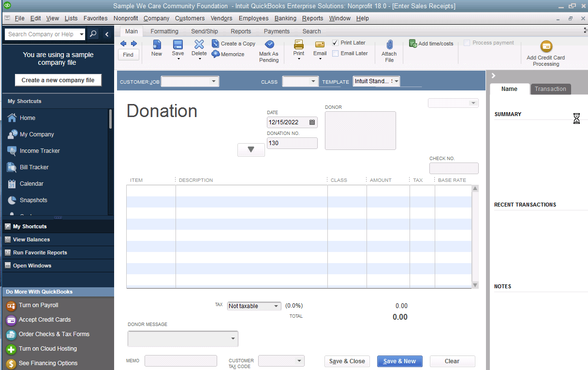The height and width of the screenshot is (370, 588).
Task: Open payment method dropdown above Check No.
Action: pyautogui.click(x=473, y=103)
